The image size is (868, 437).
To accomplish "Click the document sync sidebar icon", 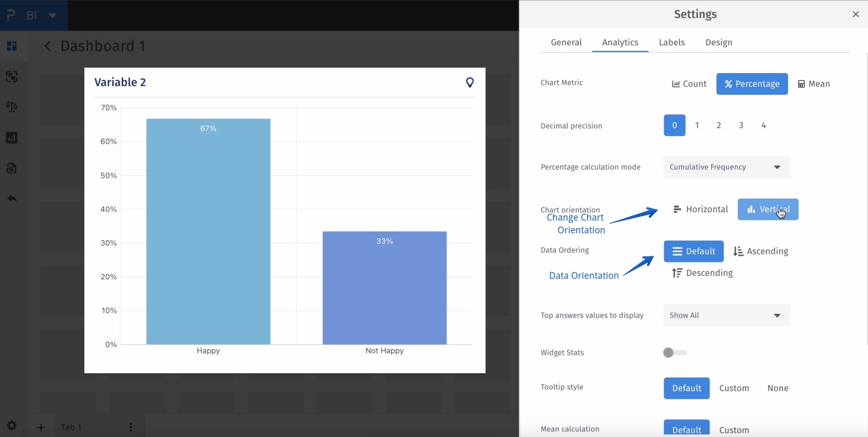I will click(12, 168).
